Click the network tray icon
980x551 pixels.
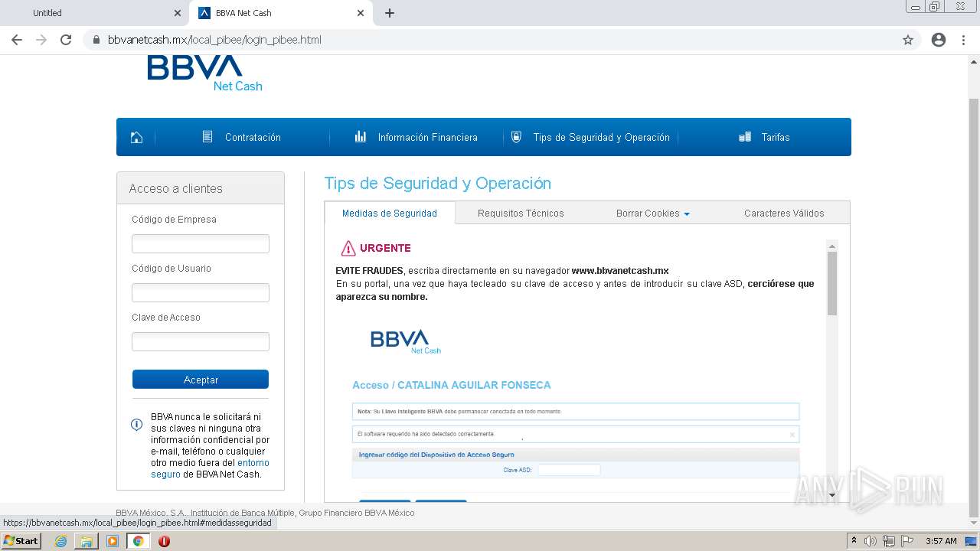[x=889, y=541]
